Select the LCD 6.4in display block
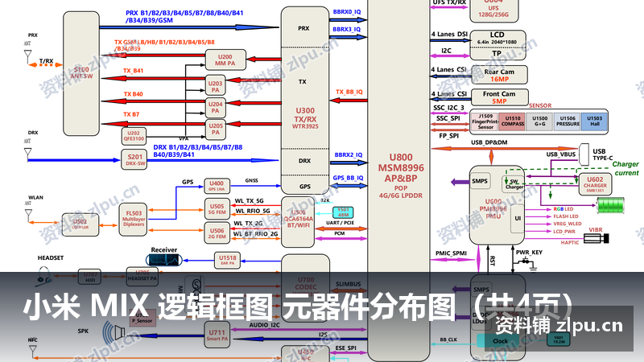The width and height of the screenshot is (644, 362). tap(497, 38)
